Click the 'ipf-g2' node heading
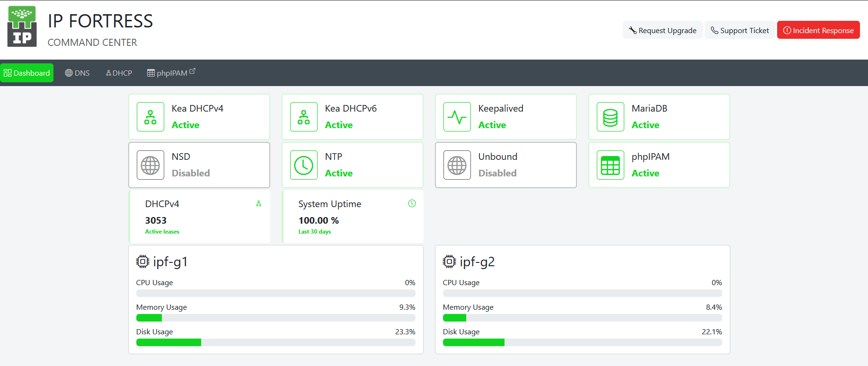 [477, 261]
